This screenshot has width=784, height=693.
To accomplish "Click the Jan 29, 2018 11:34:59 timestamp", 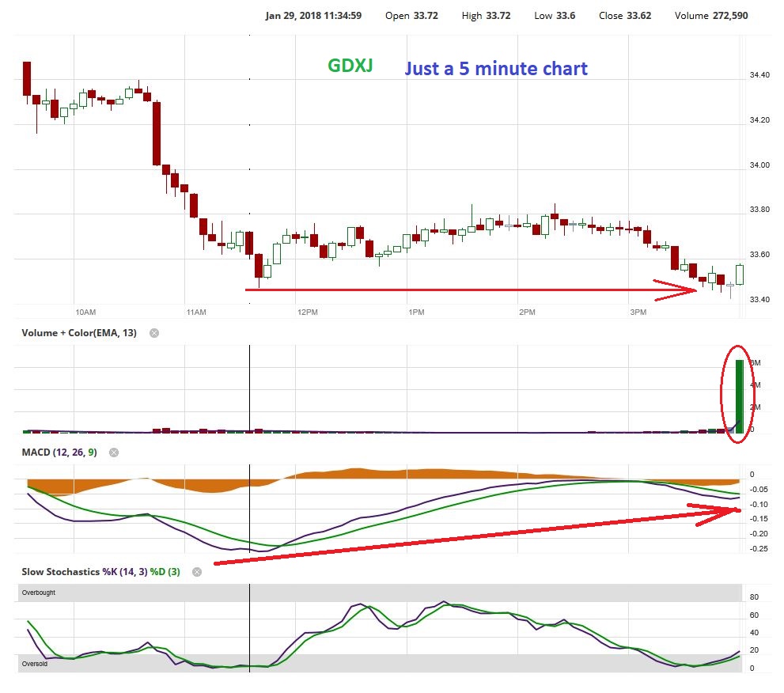I will [x=313, y=16].
